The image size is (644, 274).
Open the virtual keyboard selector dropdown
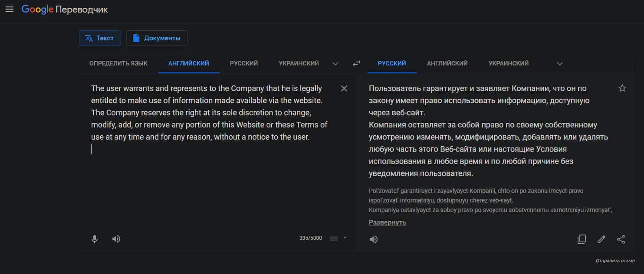[x=345, y=238]
